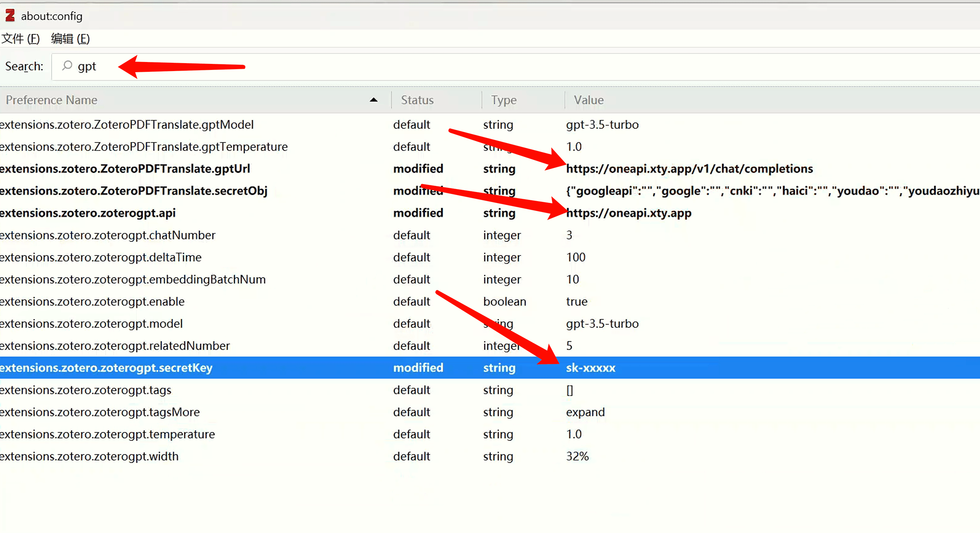Screen dimensions: 980x533
Task: Select the zoterogpt.secretKey preference row
Action: [x=107, y=367]
